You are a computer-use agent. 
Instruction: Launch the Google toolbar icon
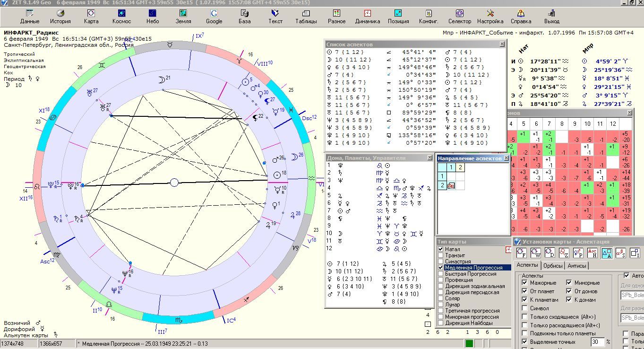(x=214, y=17)
